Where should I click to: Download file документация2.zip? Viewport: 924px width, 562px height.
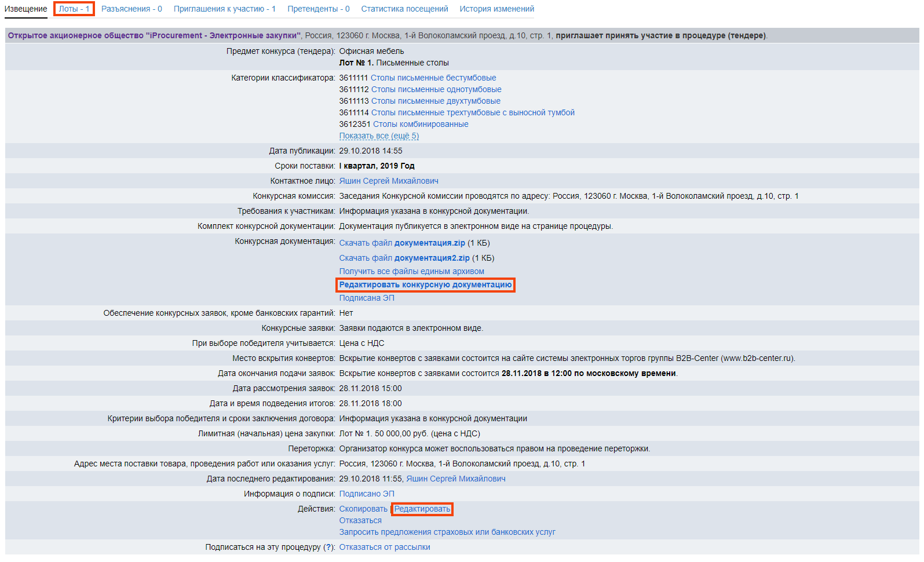(x=404, y=258)
